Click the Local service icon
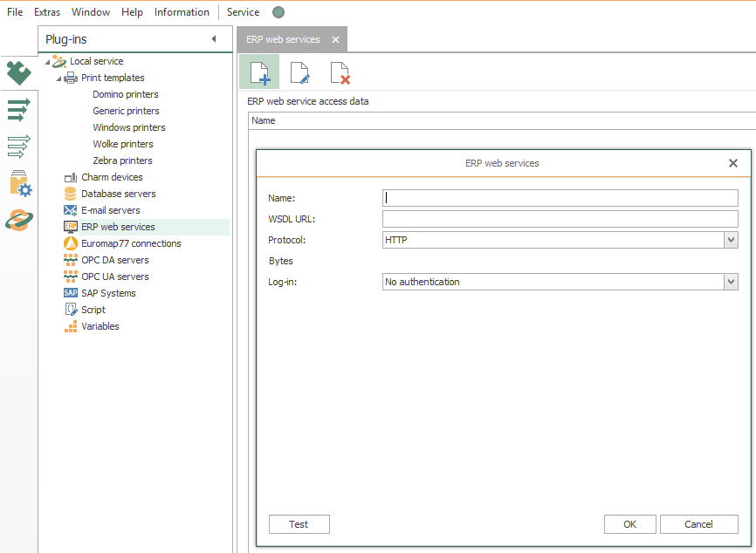 pos(59,61)
